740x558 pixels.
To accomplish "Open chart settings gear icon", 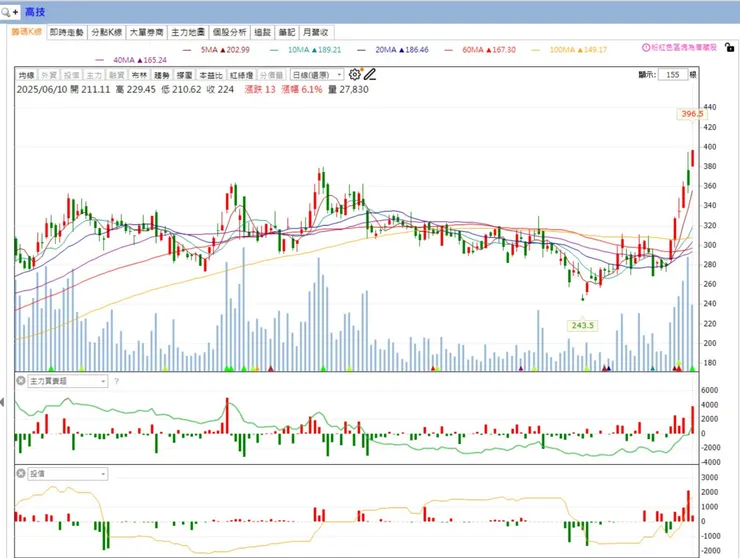I will coord(354,74).
